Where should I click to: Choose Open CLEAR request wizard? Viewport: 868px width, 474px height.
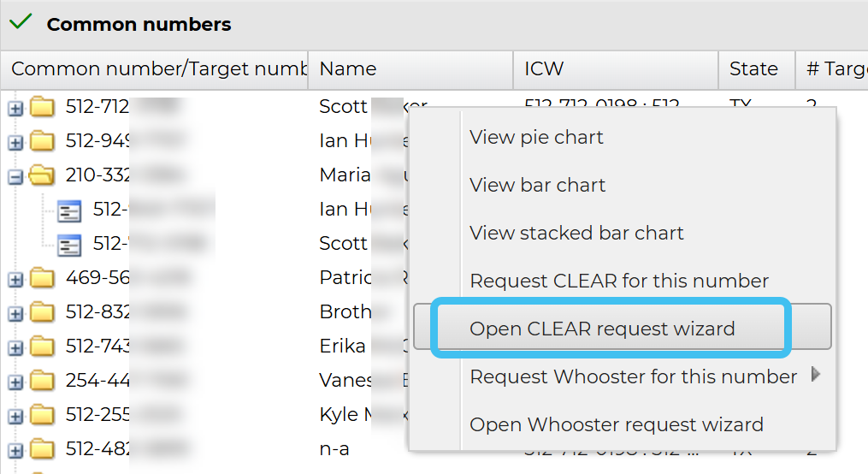point(602,329)
